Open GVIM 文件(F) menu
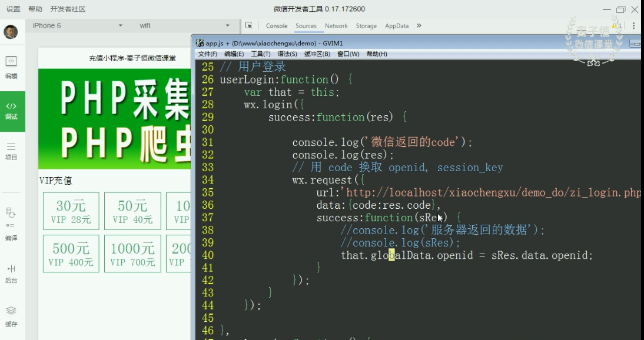 point(207,54)
